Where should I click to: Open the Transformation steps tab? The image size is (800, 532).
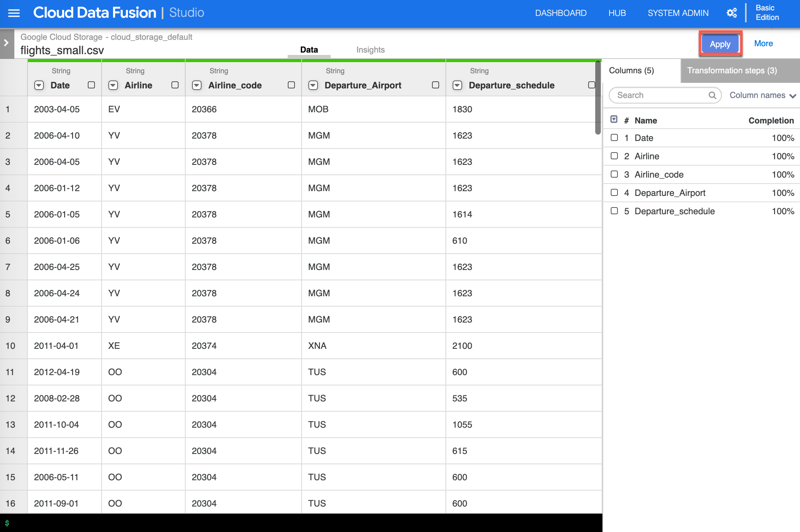[x=731, y=70]
